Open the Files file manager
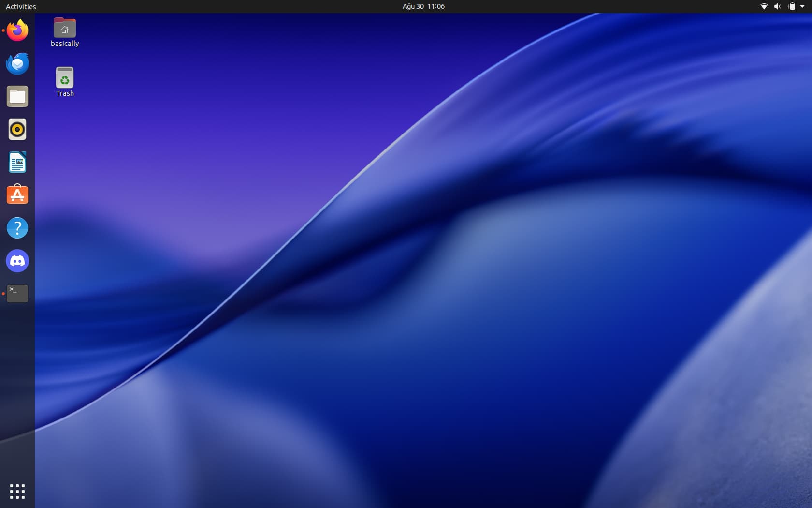 [17, 96]
